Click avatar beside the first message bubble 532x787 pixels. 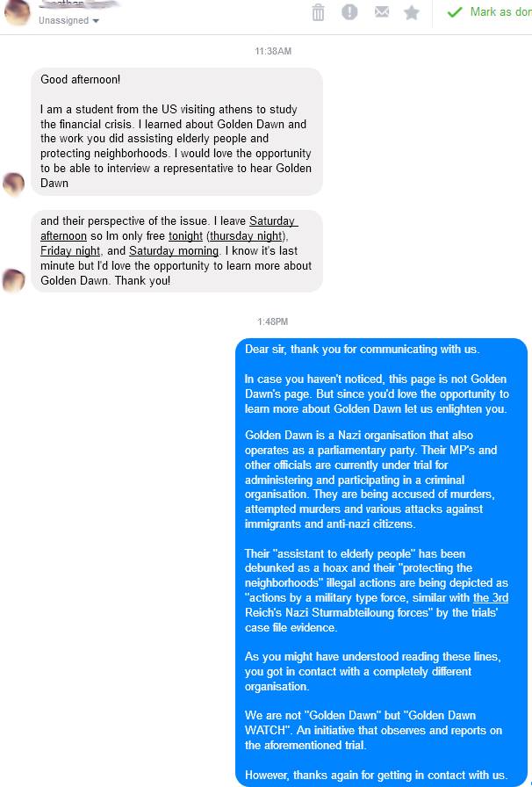point(13,184)
